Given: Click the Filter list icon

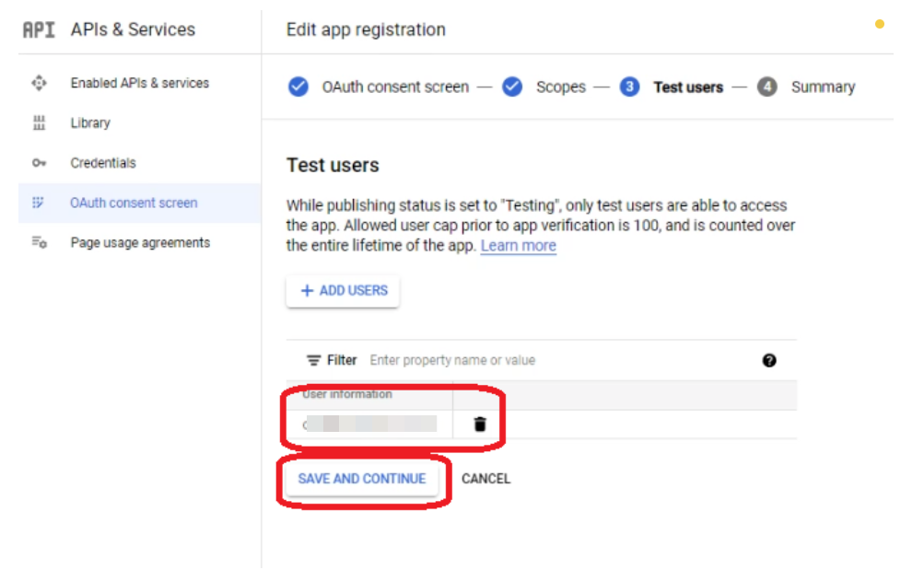Looking at the screenshot, I should [x=314, y=360].
